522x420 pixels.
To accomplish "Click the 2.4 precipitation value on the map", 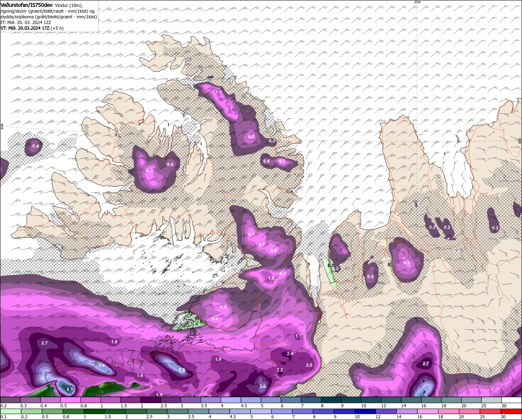I will pyautogui.click(x=290, y=354).
